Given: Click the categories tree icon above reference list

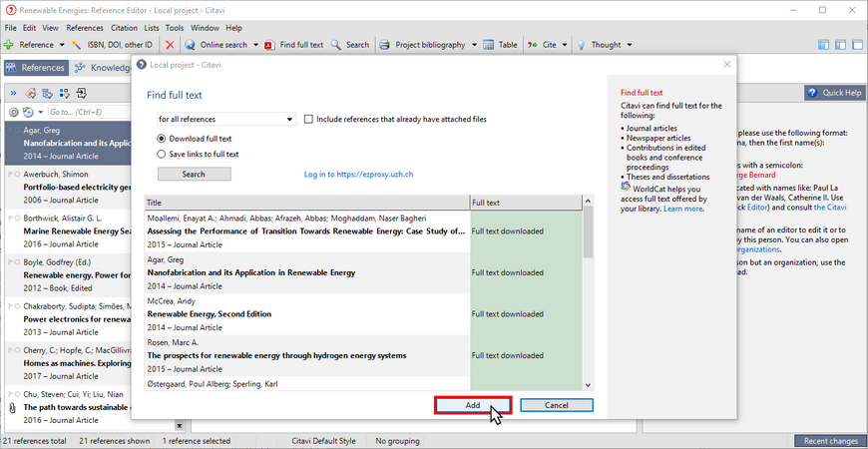Looking at the screenshot, I should (x=47, y=93).
